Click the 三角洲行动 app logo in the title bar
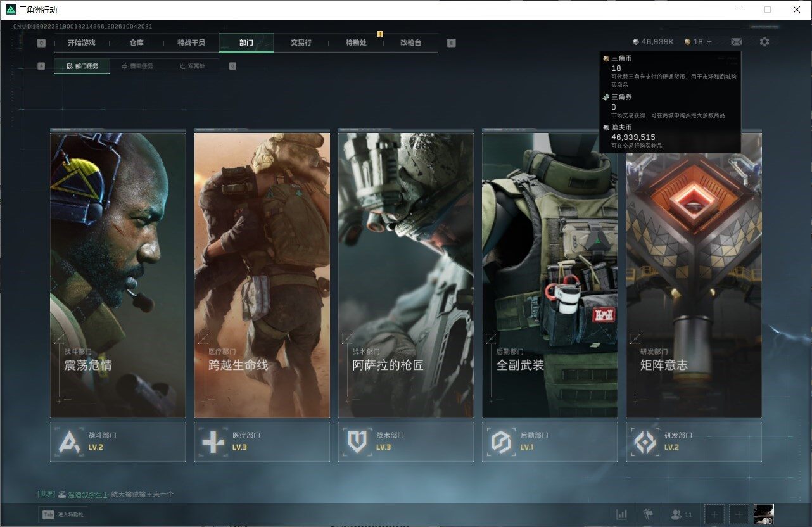This screenshot has height=527, width=812. (x=10, y=10)
